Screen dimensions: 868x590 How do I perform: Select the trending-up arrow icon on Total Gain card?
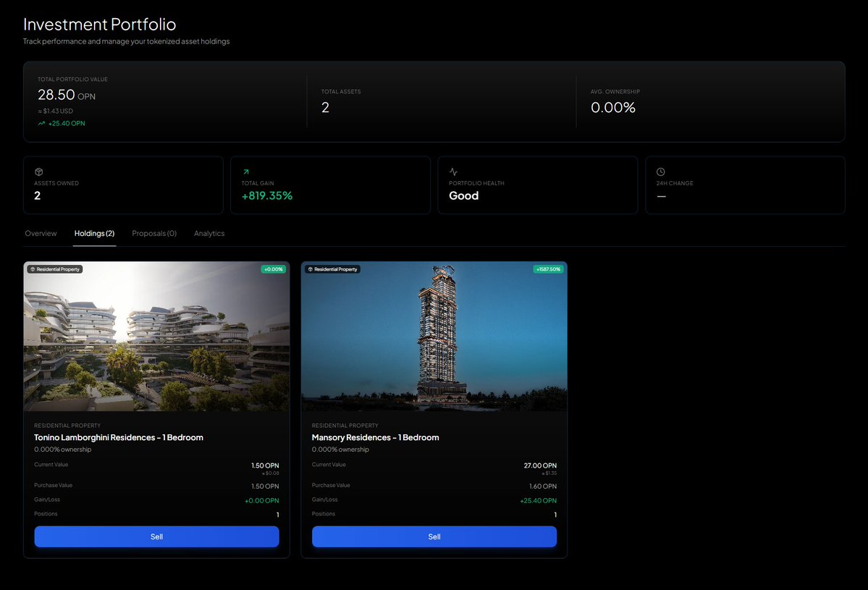click(245, 172)
